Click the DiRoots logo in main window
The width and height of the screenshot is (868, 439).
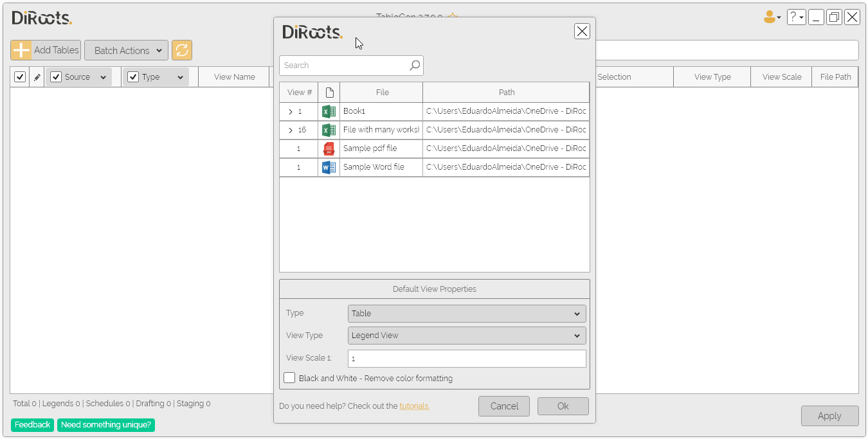[x=42, y=17]
